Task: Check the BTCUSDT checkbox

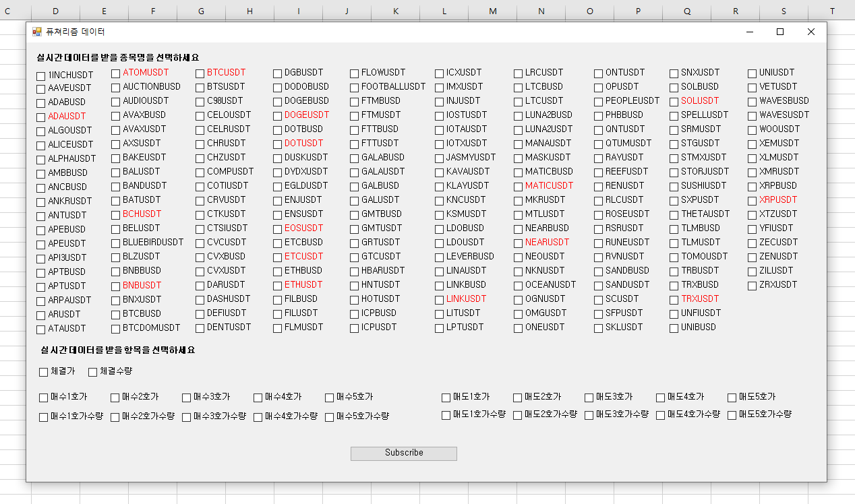Action: [200, 73]
